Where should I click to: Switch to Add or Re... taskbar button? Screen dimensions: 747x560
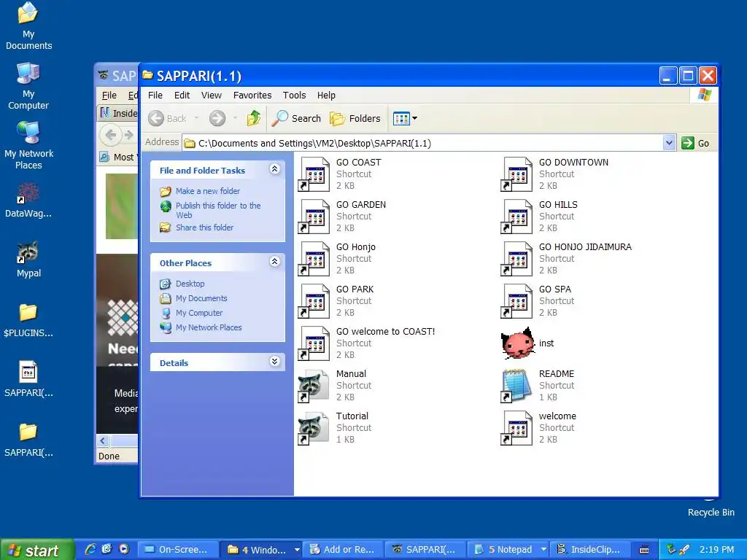(x=343, y=550)
